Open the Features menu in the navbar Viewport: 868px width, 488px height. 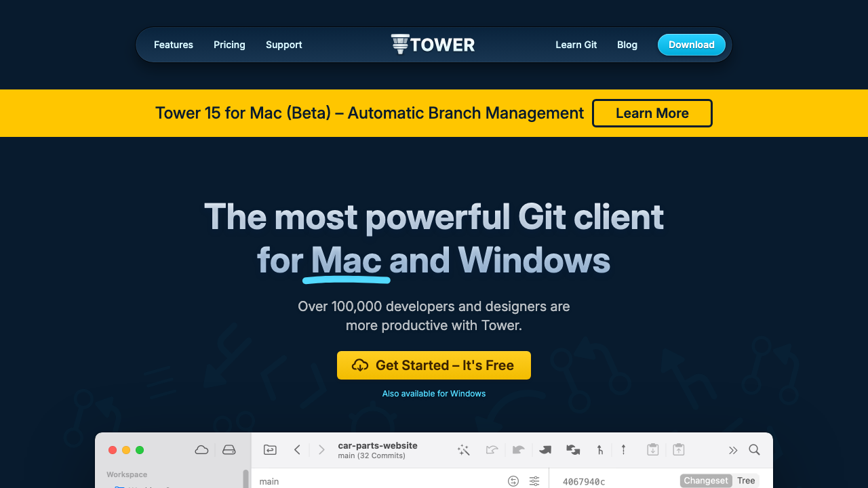174,45
